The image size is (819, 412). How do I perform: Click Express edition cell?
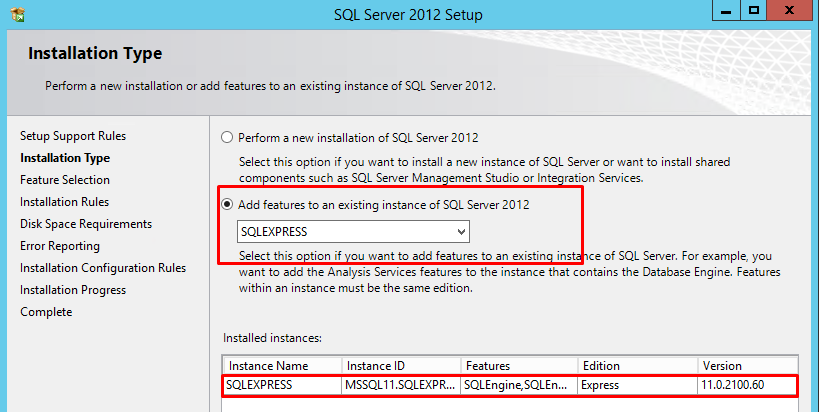(x=638, y=385)
